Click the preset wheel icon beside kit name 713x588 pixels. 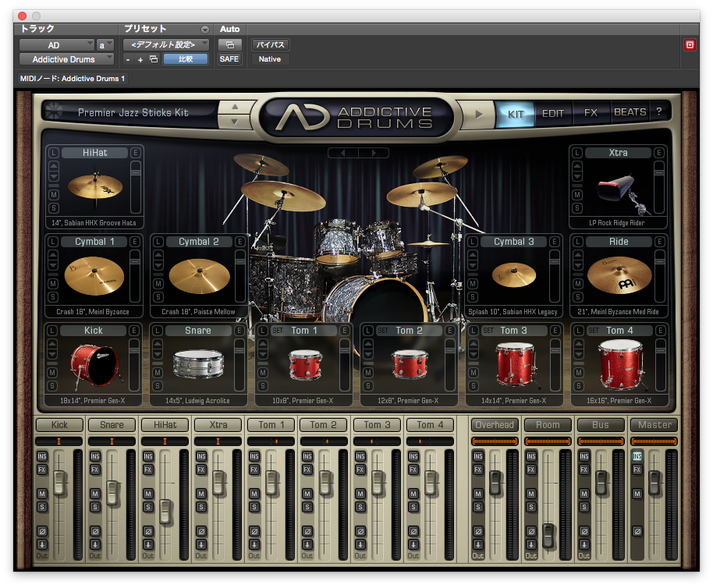tap(54, 111)
